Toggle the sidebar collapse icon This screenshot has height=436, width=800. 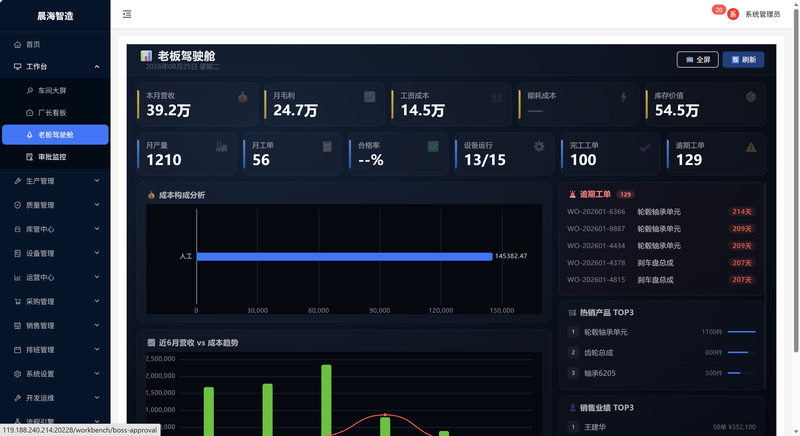click(127, 14)
